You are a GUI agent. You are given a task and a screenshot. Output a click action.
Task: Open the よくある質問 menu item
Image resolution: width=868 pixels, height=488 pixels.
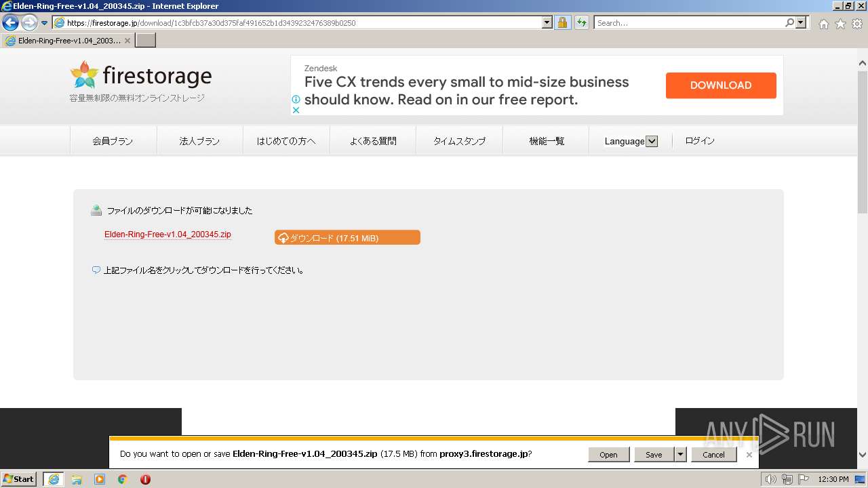[x=373, y=141]
